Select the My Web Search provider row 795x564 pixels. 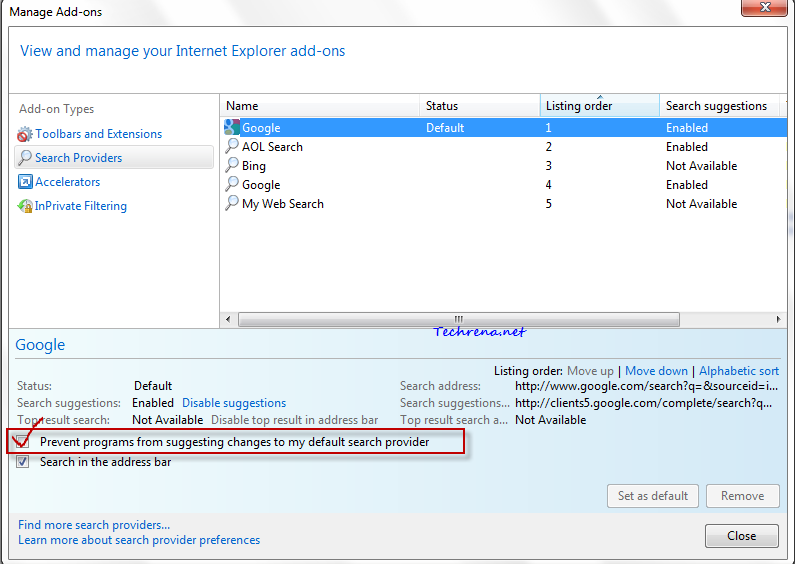(x=503, y=204)
